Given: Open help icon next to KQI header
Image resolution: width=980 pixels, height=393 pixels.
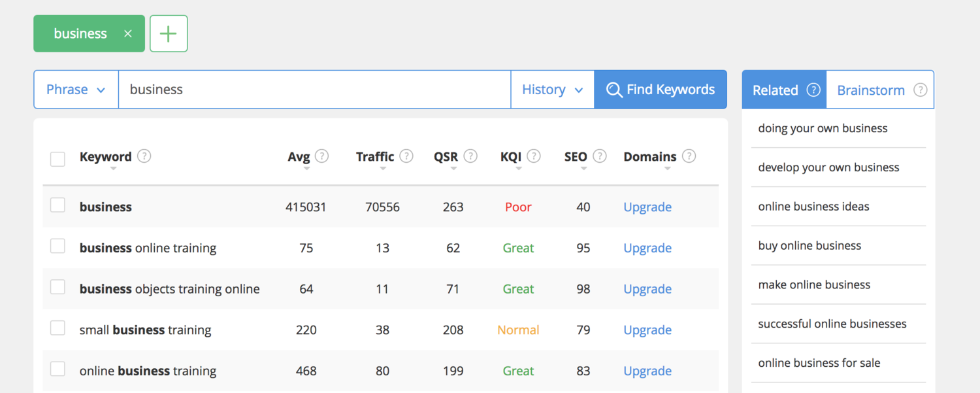Looking at the screenshot, I should coord(534,156).
